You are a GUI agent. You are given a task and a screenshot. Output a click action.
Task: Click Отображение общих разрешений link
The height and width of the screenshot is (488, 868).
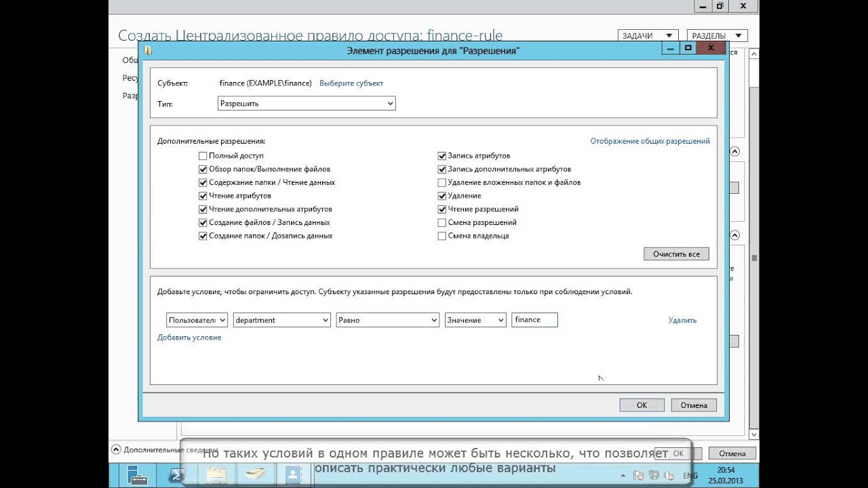[650, 141]
